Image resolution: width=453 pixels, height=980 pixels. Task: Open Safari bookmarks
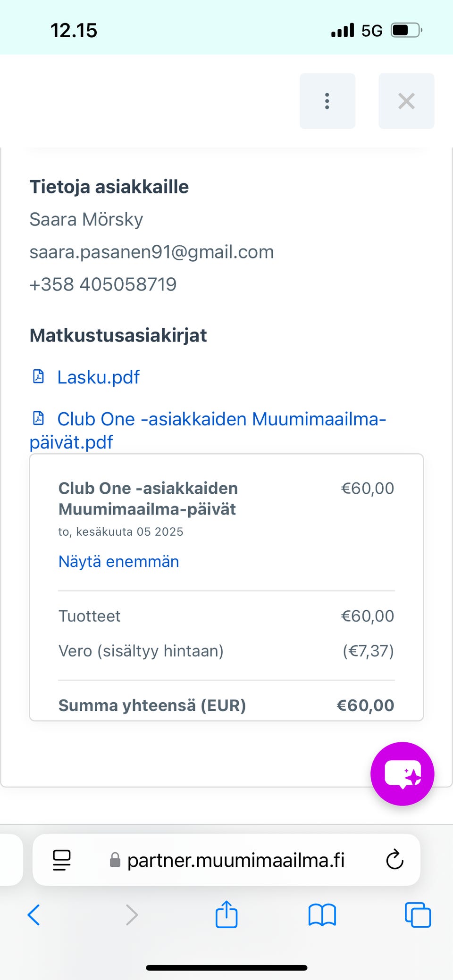pyautogui.click(x=322, y=915)
